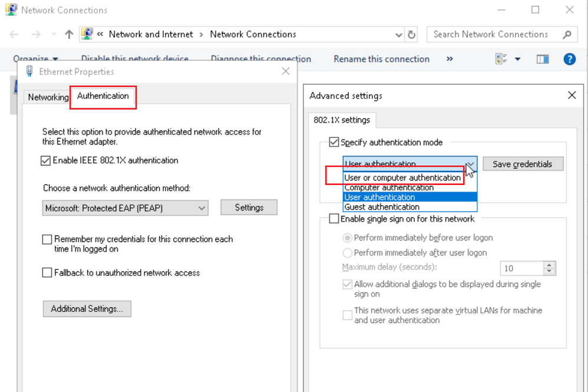Toggle Enable IEEE 802.1X authentication checkbox
Image resolution: width=588 pixels, height=392 pixels.
click(x=45, y=160)
